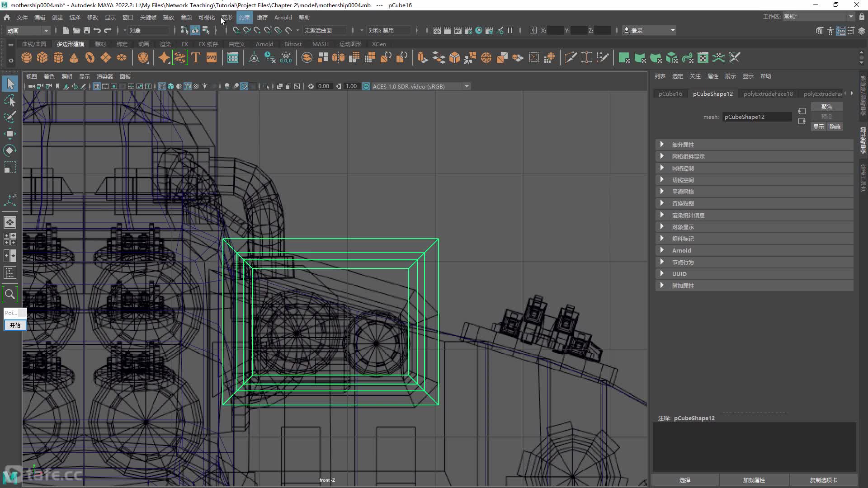This screenshot has height=488, width=868.
Task: Open the 登录 sign-in dropdown
Action: pyautogui.click(x=649, y=30)
